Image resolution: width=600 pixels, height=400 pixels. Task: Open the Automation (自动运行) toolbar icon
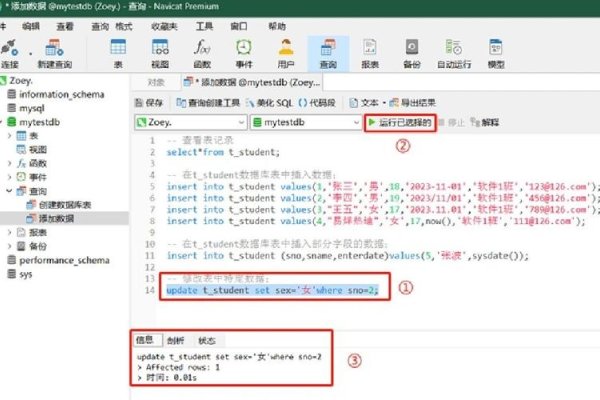454,54
